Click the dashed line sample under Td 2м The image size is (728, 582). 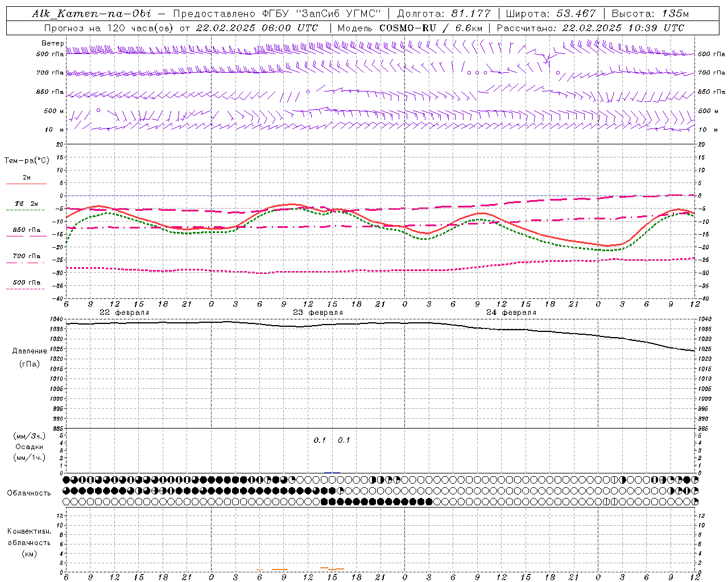click(x=25, y=210)
